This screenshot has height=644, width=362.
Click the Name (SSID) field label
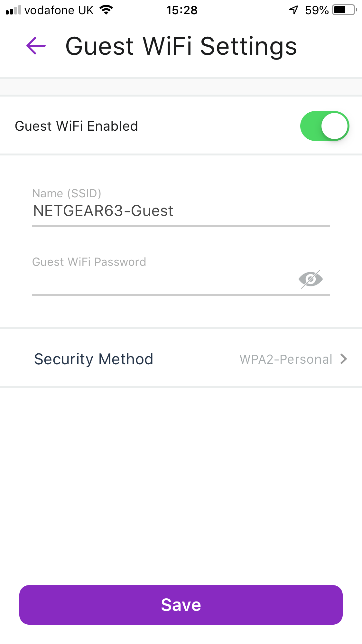(67, 193)
